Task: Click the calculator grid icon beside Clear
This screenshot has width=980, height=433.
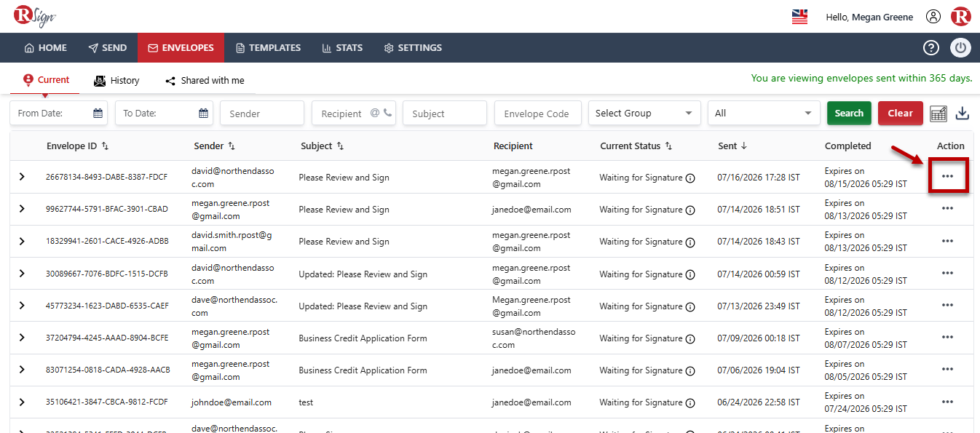Action: 938,114
